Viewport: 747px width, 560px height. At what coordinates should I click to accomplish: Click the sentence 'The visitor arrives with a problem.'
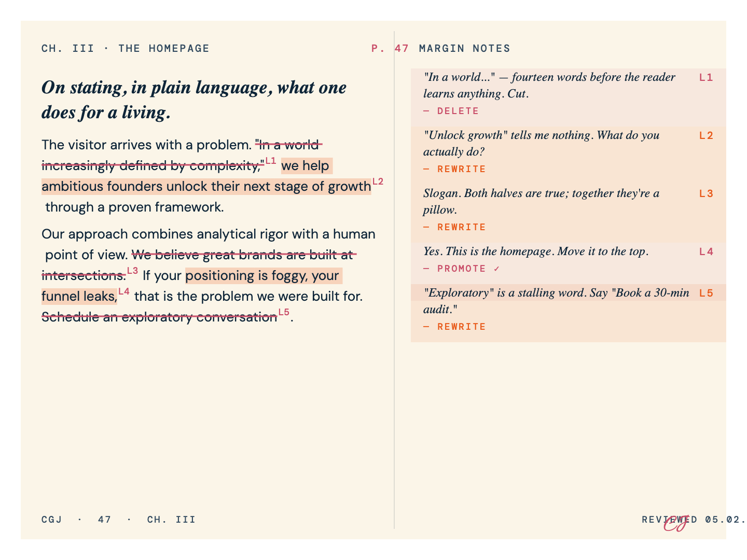coord(146,145)
